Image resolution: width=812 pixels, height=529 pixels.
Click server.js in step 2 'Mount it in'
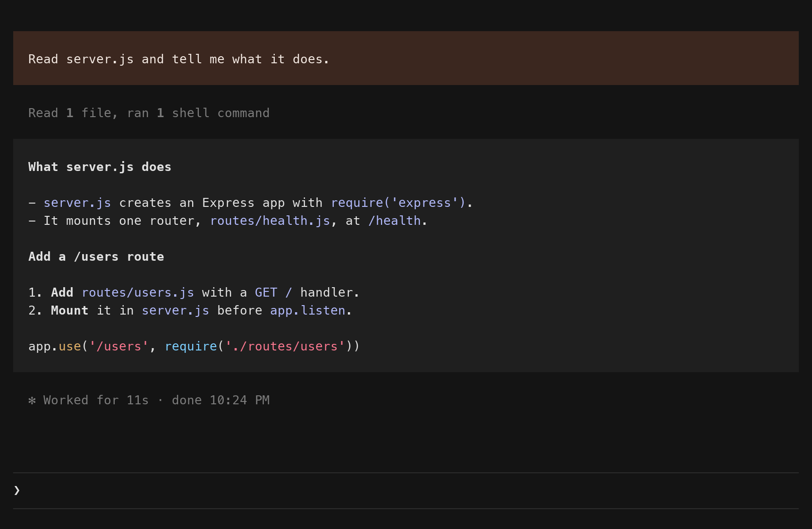(176, 310)
